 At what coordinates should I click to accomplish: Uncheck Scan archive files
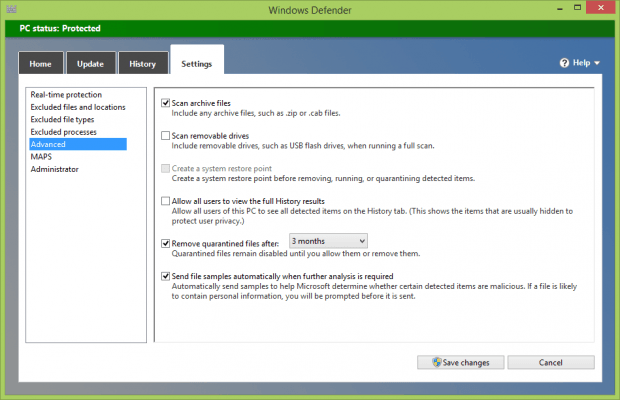166,103
